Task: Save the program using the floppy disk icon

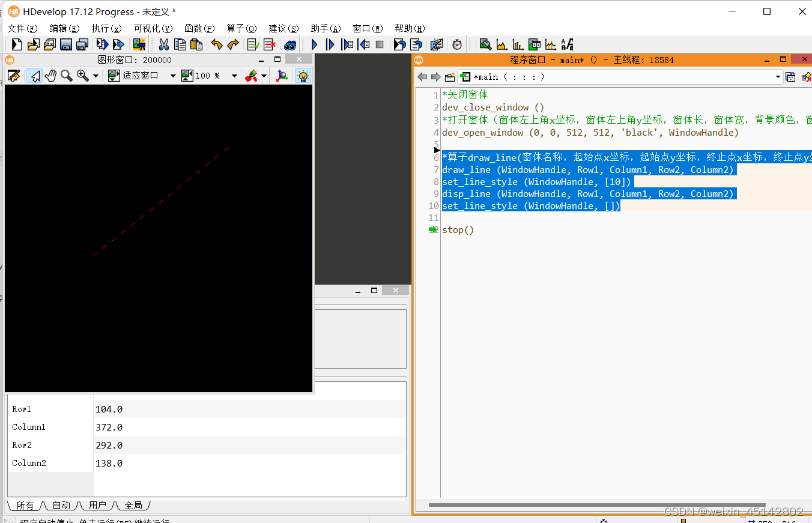Action: coord(66,44)
